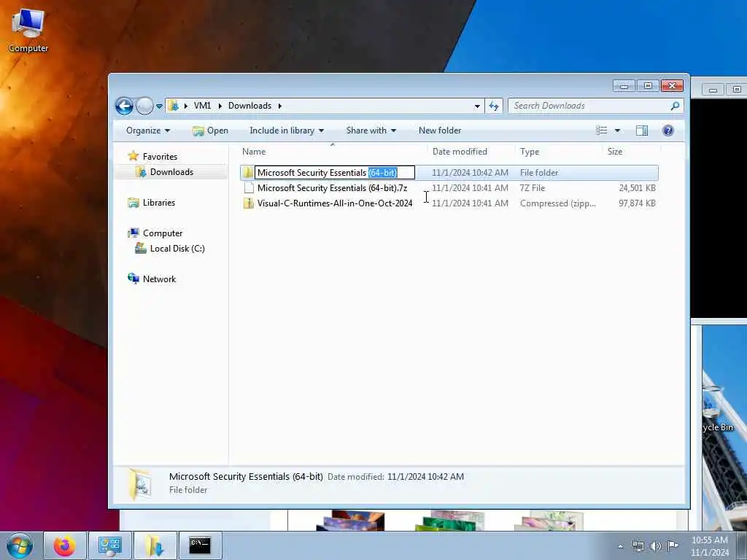Show hidden tray icons arrow

coord(620,546)
